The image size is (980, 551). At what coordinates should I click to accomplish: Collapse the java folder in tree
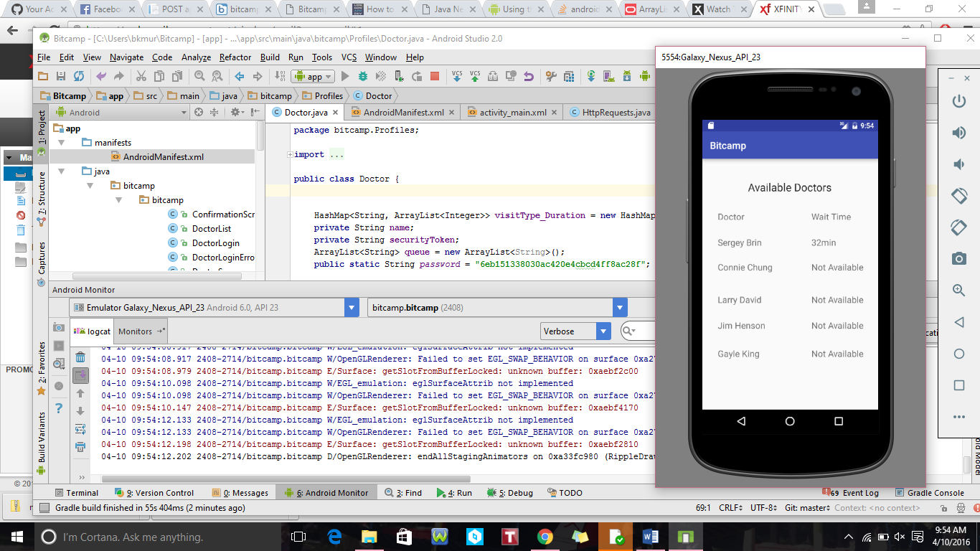[x=61, y=171]
